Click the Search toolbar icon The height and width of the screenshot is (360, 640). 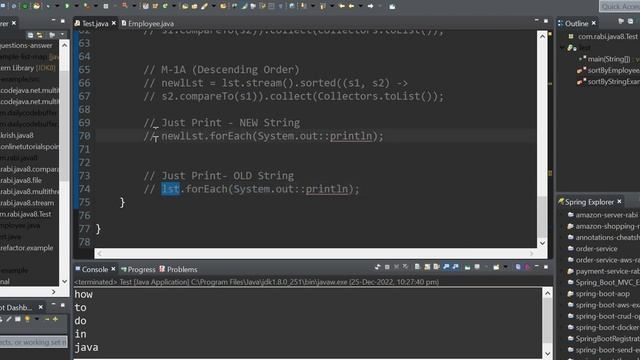click(204, 6)
